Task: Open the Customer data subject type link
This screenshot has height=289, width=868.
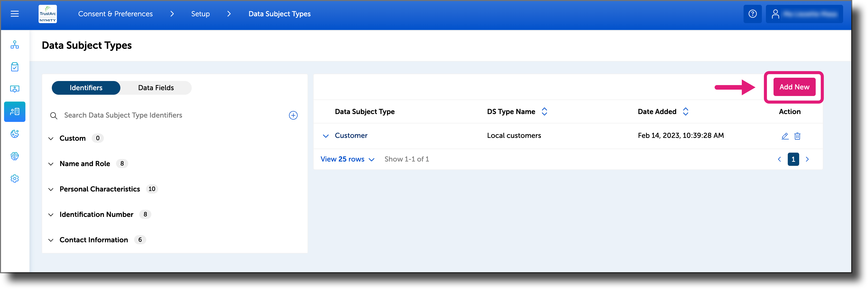Action: pyautogui.click(x=351, y=135)
